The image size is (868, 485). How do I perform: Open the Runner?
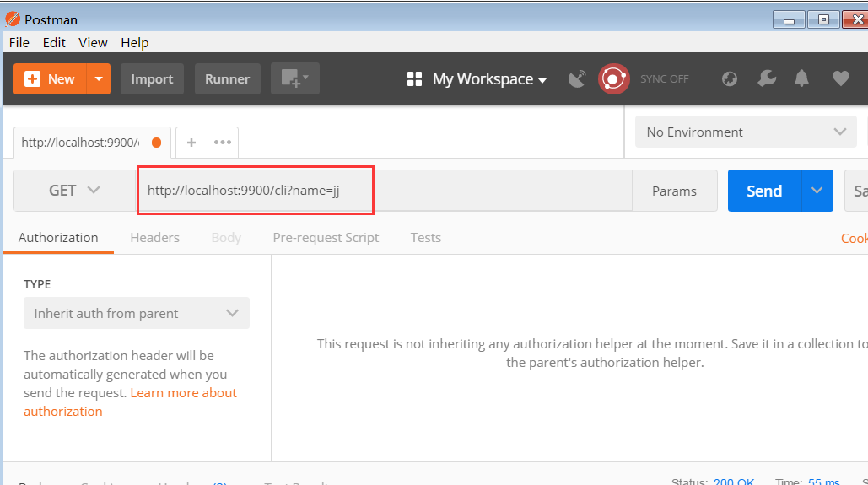(228, 78)
